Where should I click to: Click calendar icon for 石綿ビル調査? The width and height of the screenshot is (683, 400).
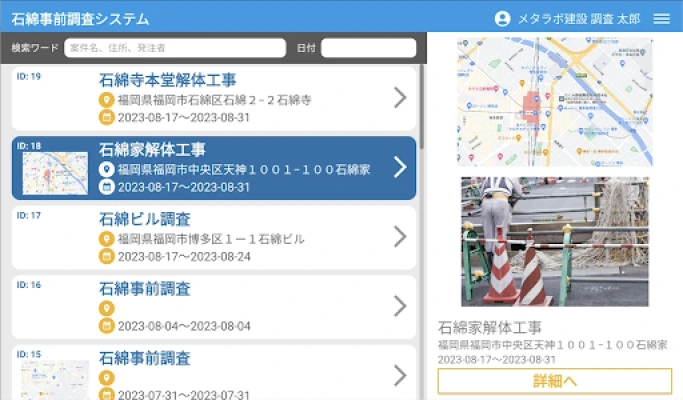[x=107, y=256]
